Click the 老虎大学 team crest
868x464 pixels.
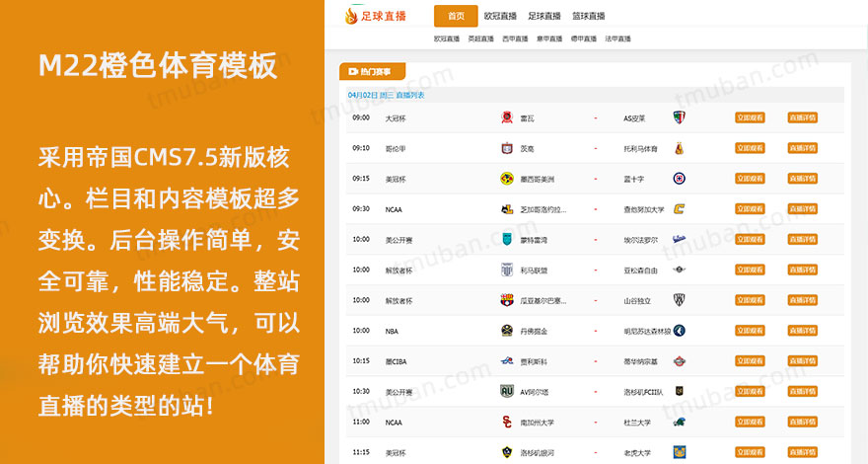pos(680,452)
